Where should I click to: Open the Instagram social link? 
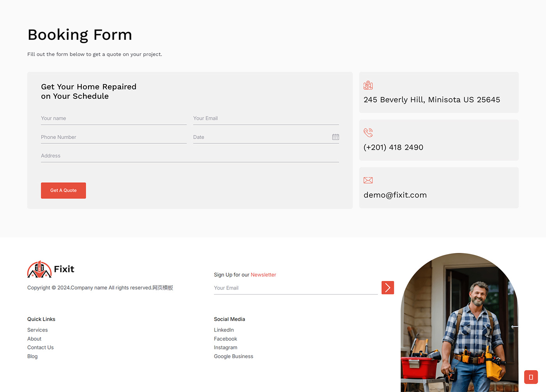pyautogui.click(x=225, y=348)
